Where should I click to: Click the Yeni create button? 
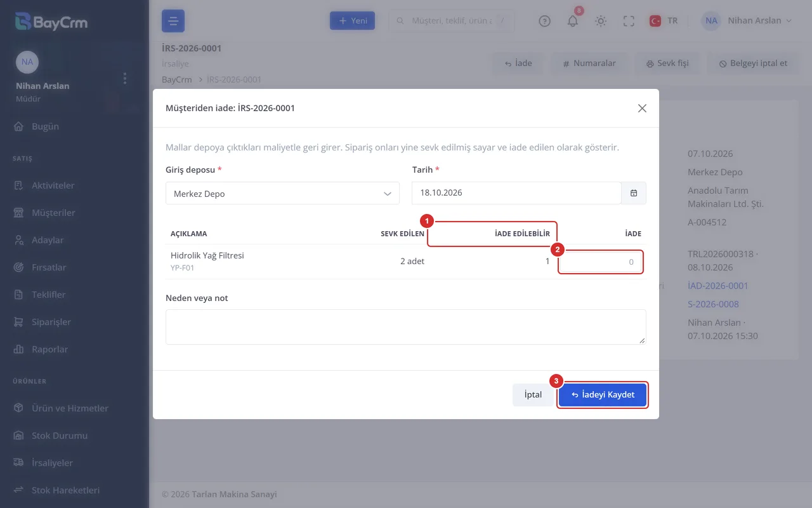(x=353, y=21)
